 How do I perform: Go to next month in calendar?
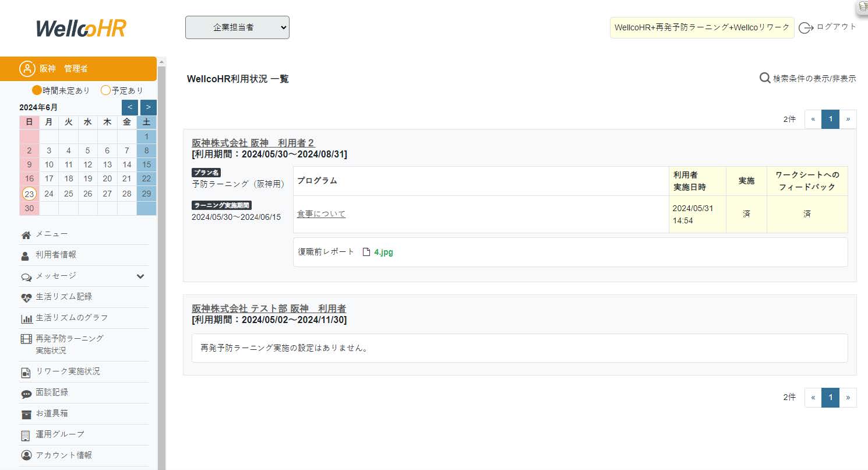pyautogui.click(x=149, y=107)
